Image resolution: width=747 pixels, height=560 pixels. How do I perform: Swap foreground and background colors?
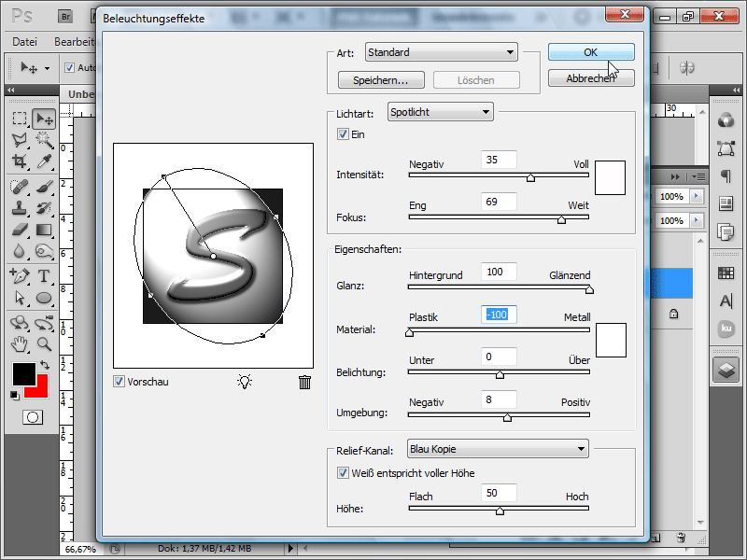click(45, 365)
